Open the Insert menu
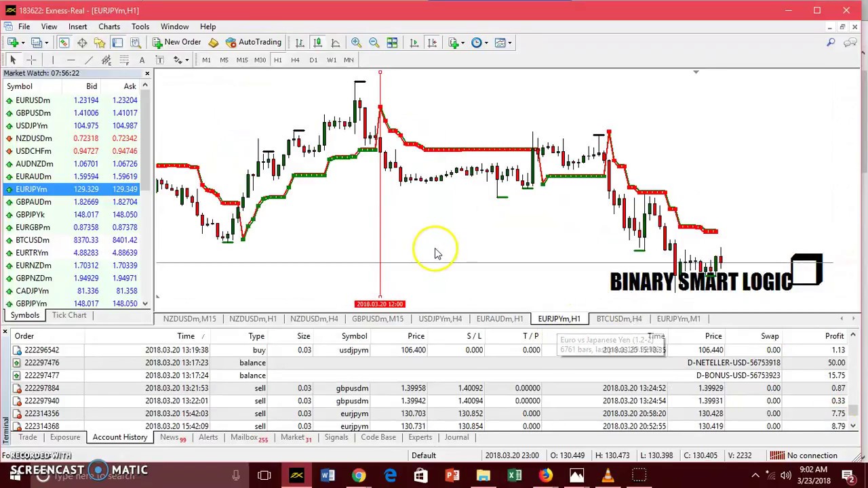The image size is (868, 488). pos(77,26)
